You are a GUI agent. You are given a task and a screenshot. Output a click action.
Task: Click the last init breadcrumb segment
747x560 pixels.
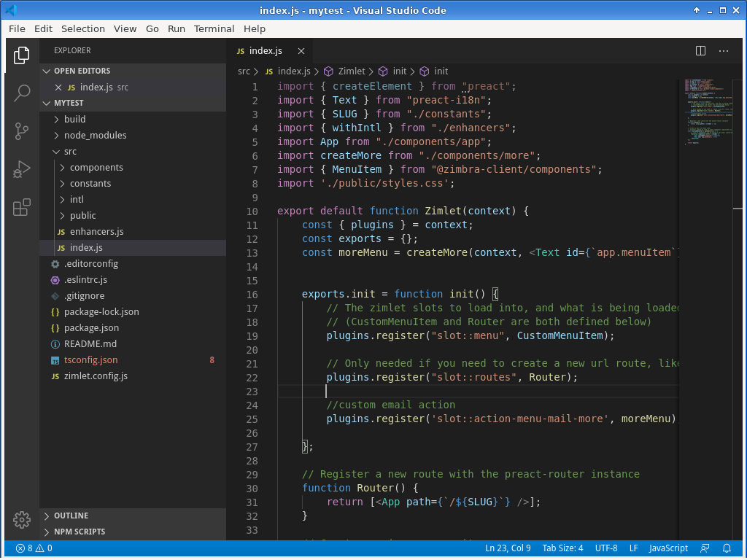coord(441,71)
